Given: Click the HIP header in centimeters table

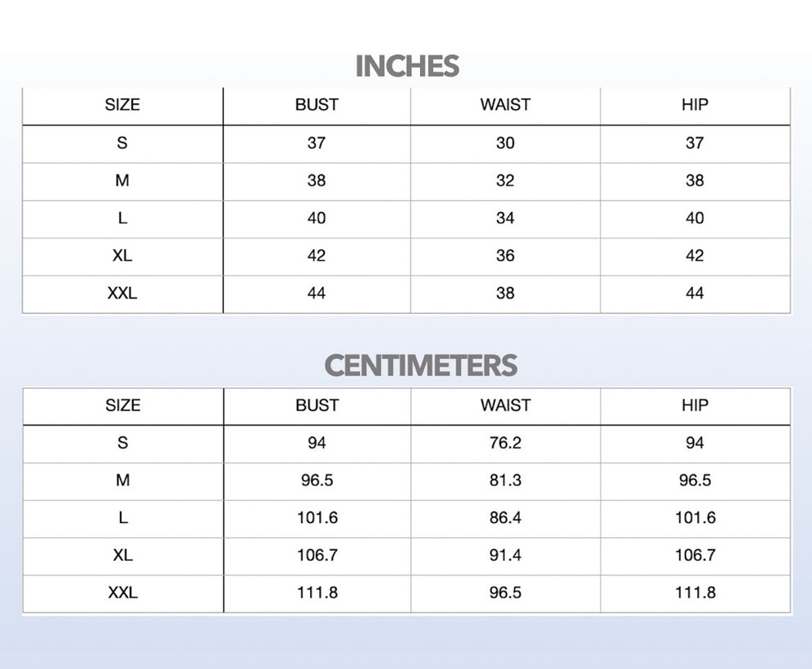Looking at the screenshot, I should click(695, 406).
